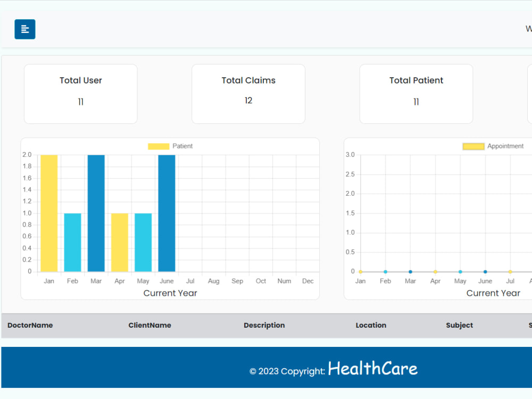Toggle the sidebar menu button

pyautogui.click(x=25, y=29)
